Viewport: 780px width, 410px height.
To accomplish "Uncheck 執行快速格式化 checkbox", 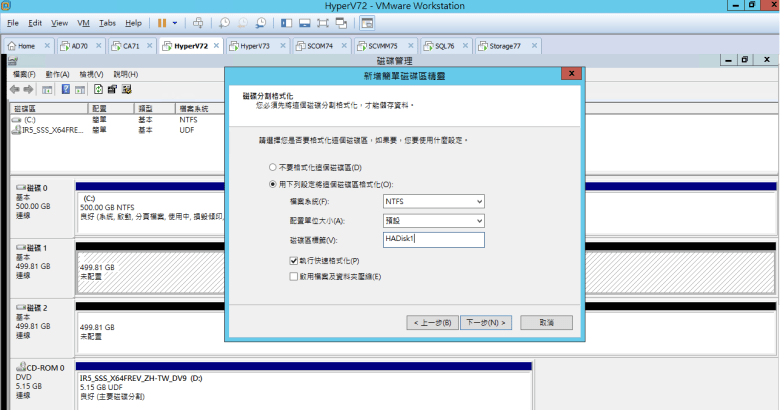I will [x=292, y=259].
